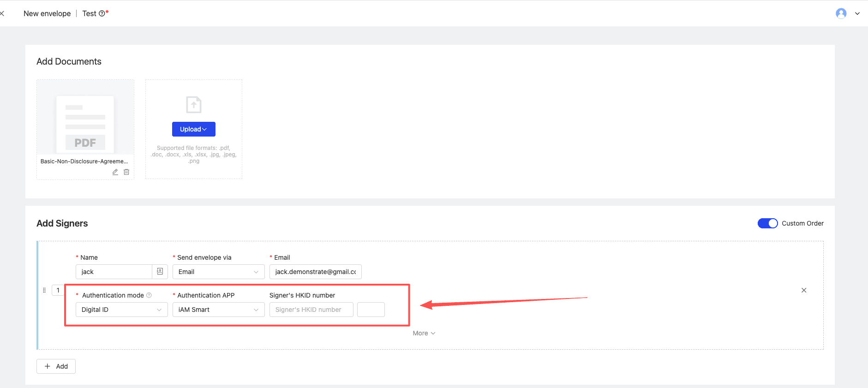Click the Send envelope via label
This screenshot has width=868, height=388.
point(204,257)
